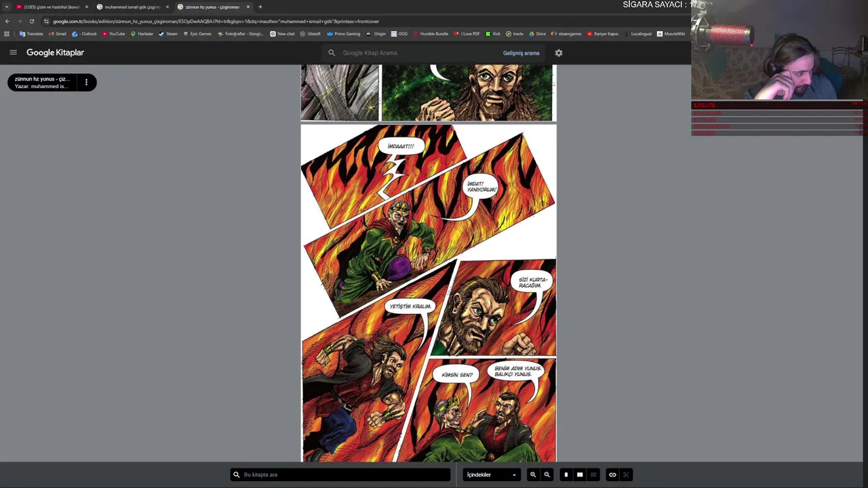
Task: Open the Google Kitaplar hamburger menu
Action: point(13,53)
